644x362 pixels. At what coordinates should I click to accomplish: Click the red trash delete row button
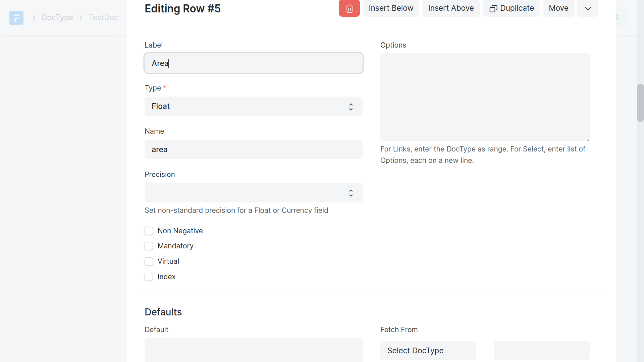pyautogui.click(x=349, y=8)
